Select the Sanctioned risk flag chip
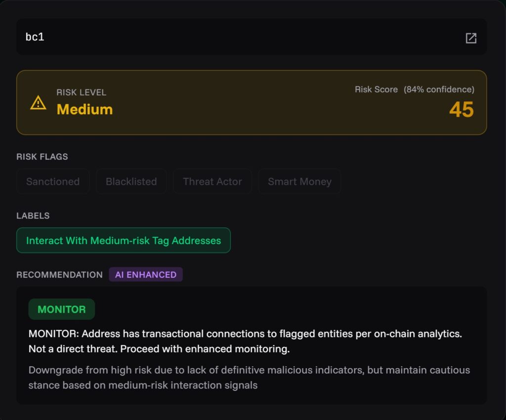506x420 pixels. pyautogui.click(x=53, y=181)
